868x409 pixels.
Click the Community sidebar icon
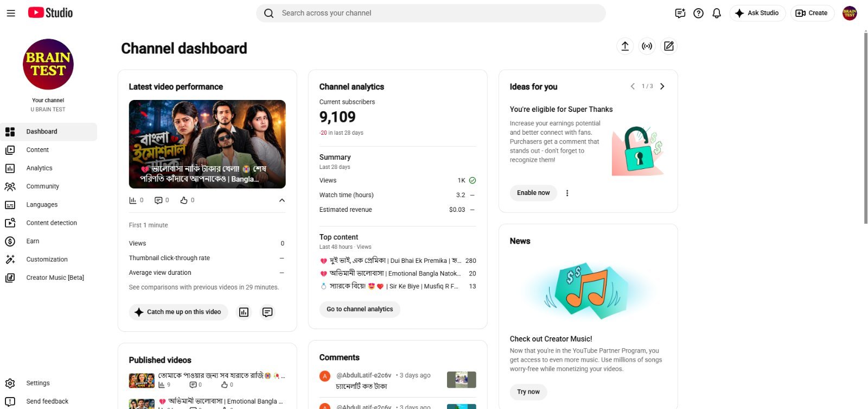pyautogui.click(x=10, y=186)
